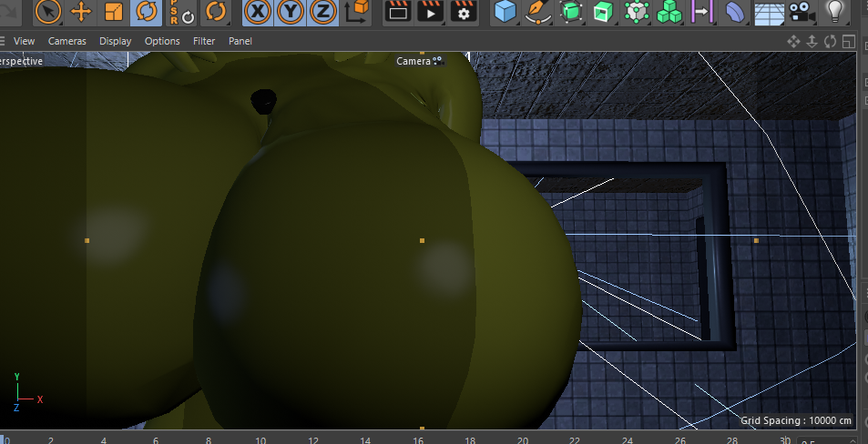Render the active view in viewport
Viewport: 868px width, 444px height.
click(x=398, y=12)
